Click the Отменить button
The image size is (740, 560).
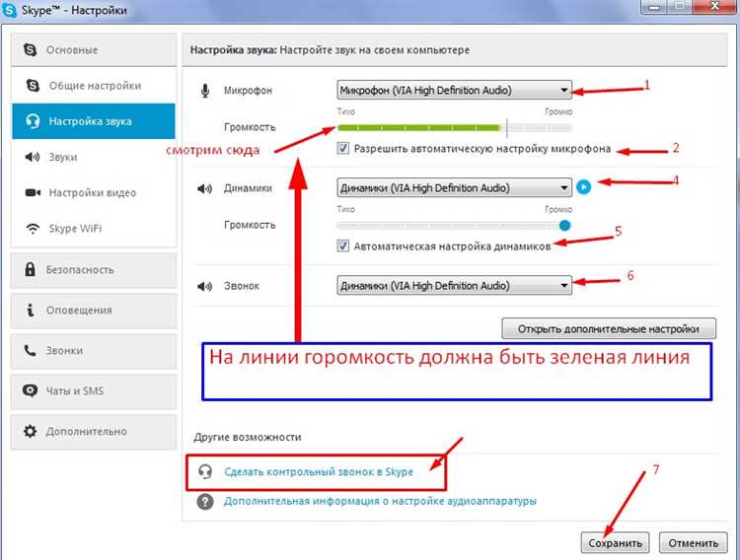693,543
